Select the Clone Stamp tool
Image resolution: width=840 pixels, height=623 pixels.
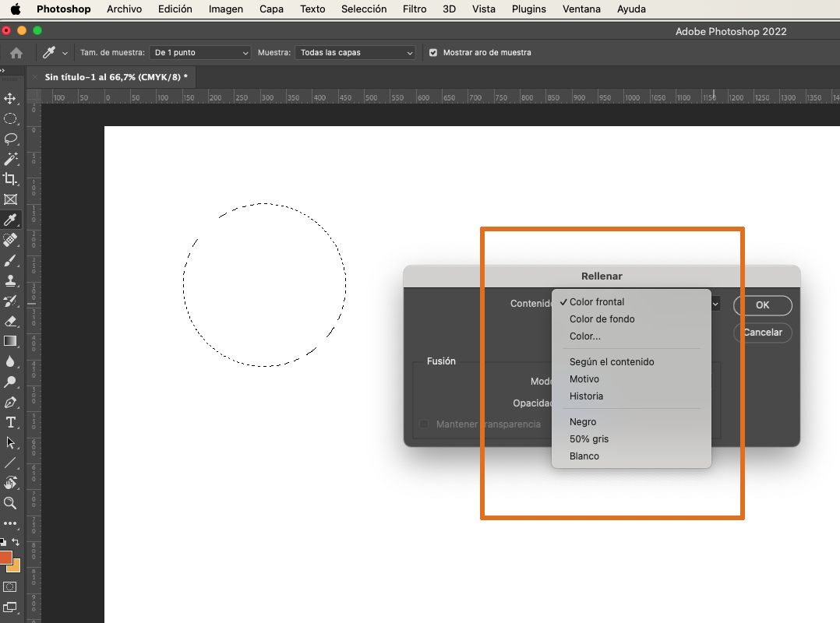pos(10,280)
